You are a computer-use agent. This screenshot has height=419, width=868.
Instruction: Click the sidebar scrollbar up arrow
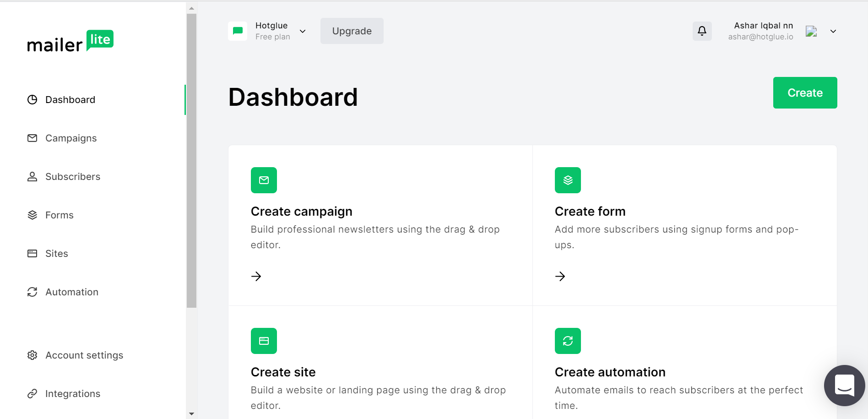coord(191,8)
